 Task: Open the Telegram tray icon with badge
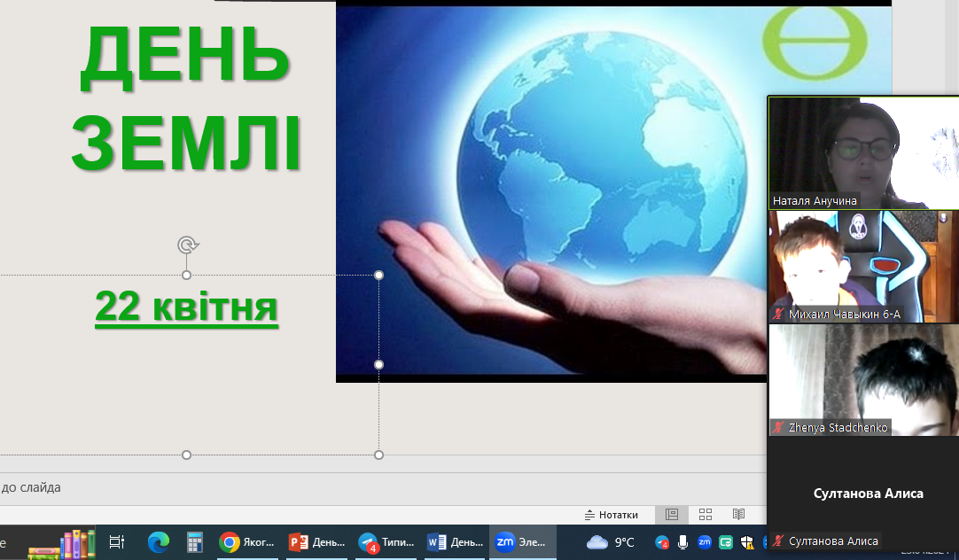(x=662, y=542)
